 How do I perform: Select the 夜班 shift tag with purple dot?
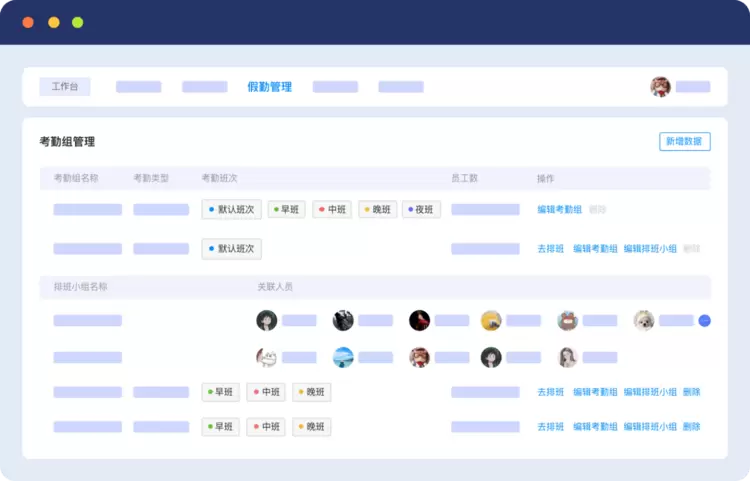(421, 210)
